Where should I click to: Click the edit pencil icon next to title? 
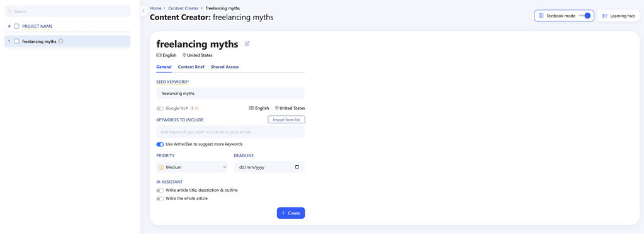tap(247, 43)
